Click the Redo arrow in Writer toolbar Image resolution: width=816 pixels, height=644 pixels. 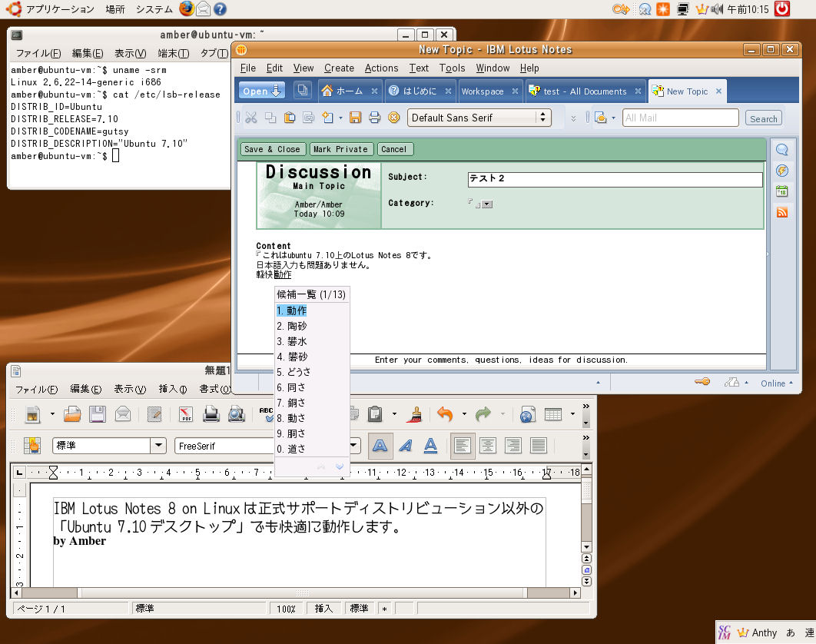click(483, 414)
